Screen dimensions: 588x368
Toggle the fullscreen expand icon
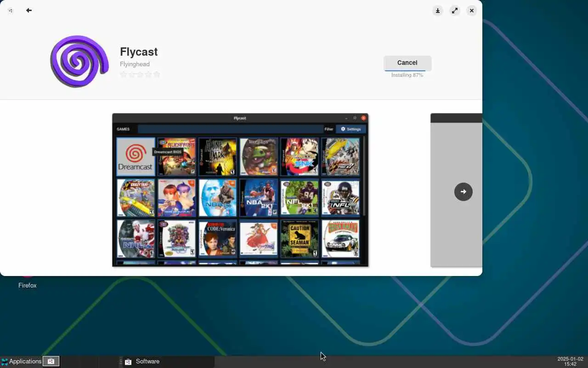pos(455,11)
